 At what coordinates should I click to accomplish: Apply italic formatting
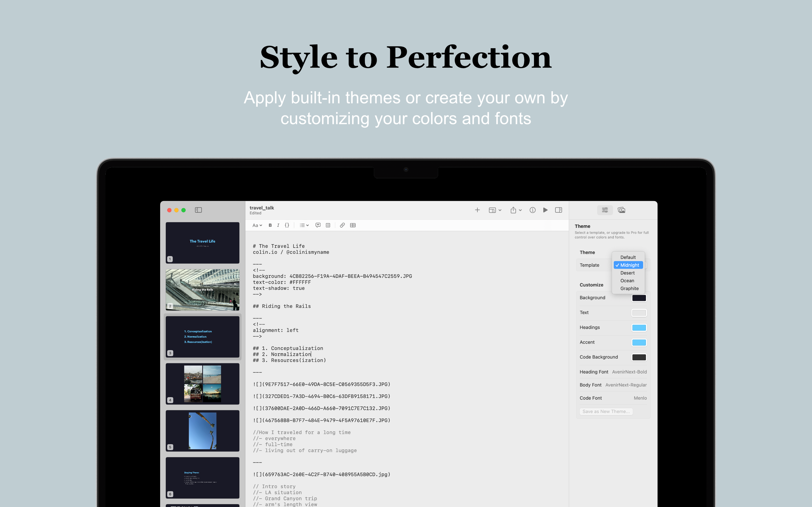pyautogui.click(x=278, y=225)
